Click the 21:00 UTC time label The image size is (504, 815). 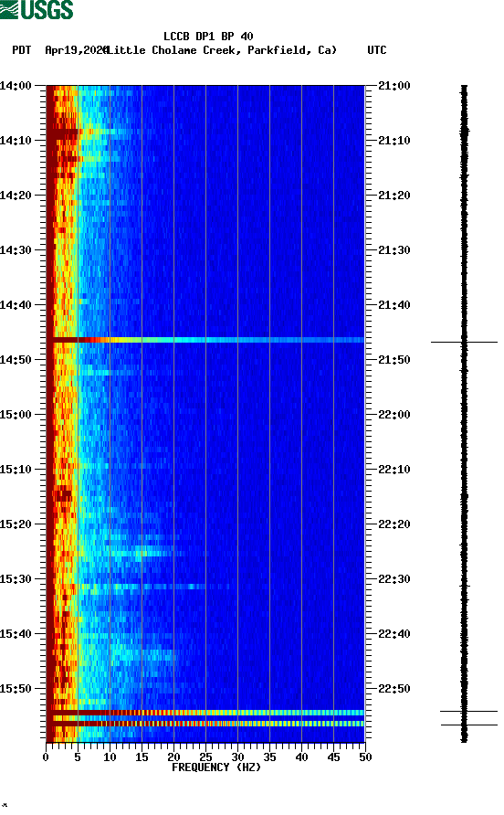394,86
